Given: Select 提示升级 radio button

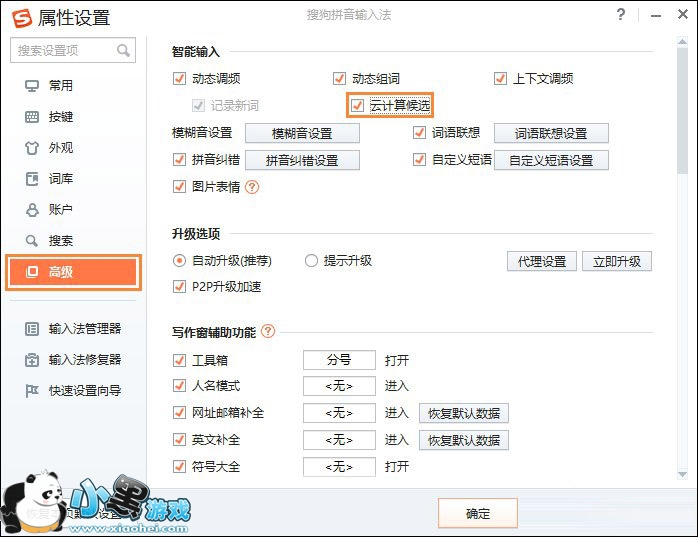Looking at the screenshot, I should [x=311, y=260].
